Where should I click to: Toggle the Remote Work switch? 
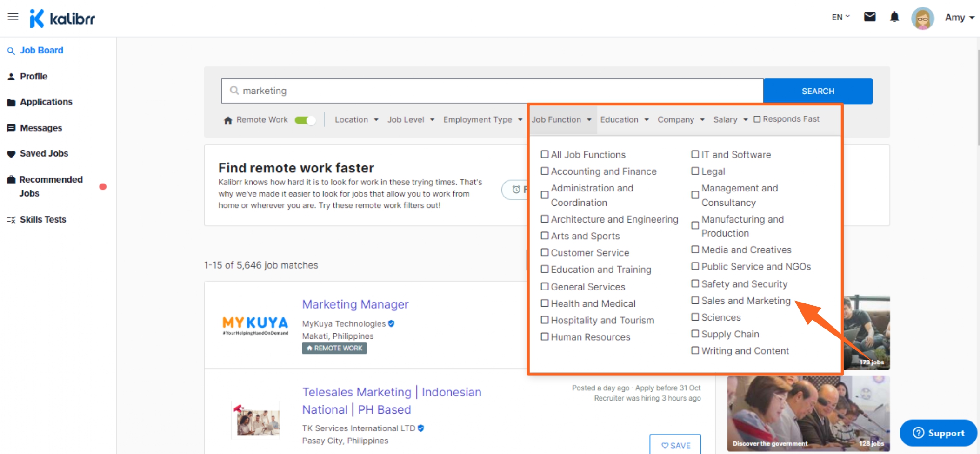305,120
